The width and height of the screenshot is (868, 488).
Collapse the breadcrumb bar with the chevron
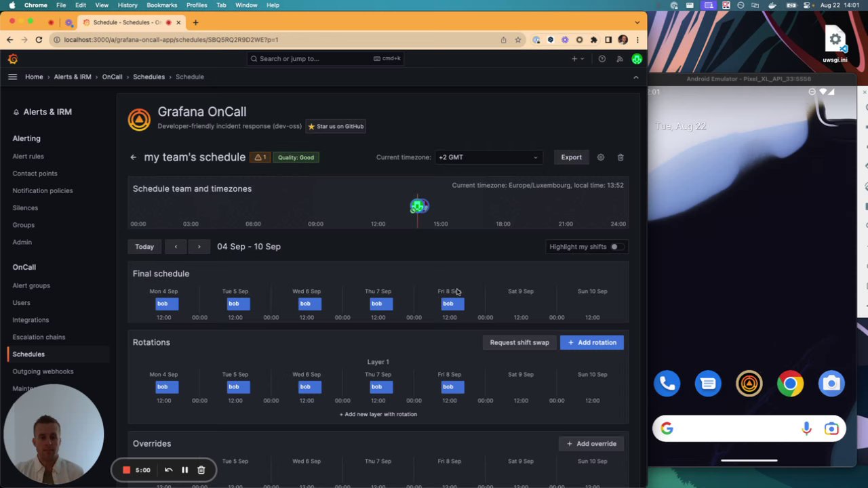click(x=635, y=77)
